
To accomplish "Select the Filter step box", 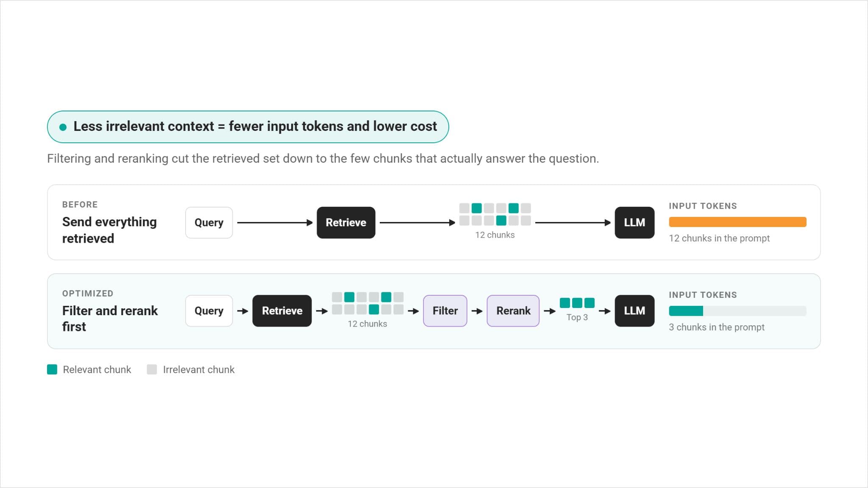I will click(445, 311).
